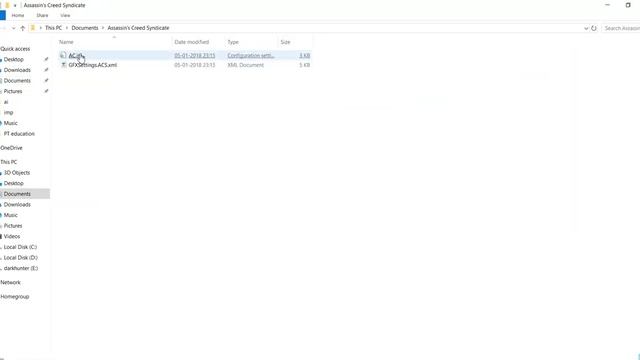Click the pin icon beside Desktop
640x360 pixels.
(46, 59)
